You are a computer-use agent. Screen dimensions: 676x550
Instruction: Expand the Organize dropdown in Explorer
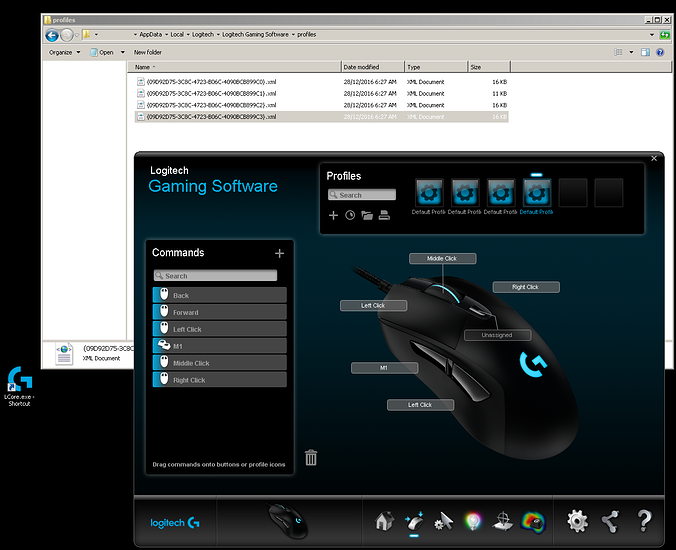click(79, 52)
